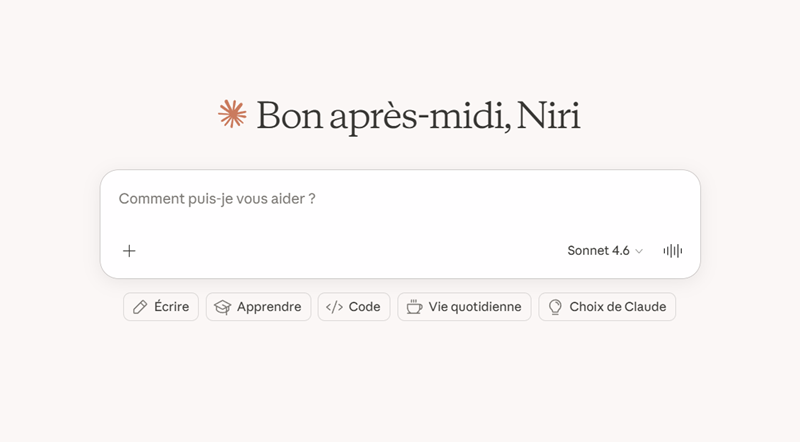Click the angle-brackets icon on the Code chip

(334, 307)
